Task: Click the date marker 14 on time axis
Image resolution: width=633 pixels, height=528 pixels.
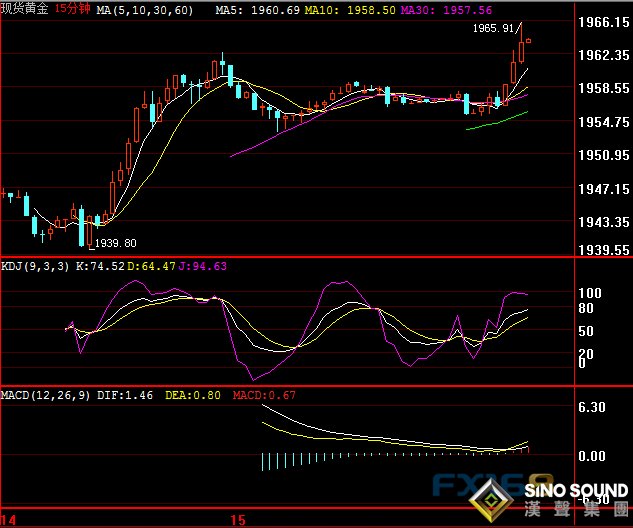Action: click(x=10, y=520)
